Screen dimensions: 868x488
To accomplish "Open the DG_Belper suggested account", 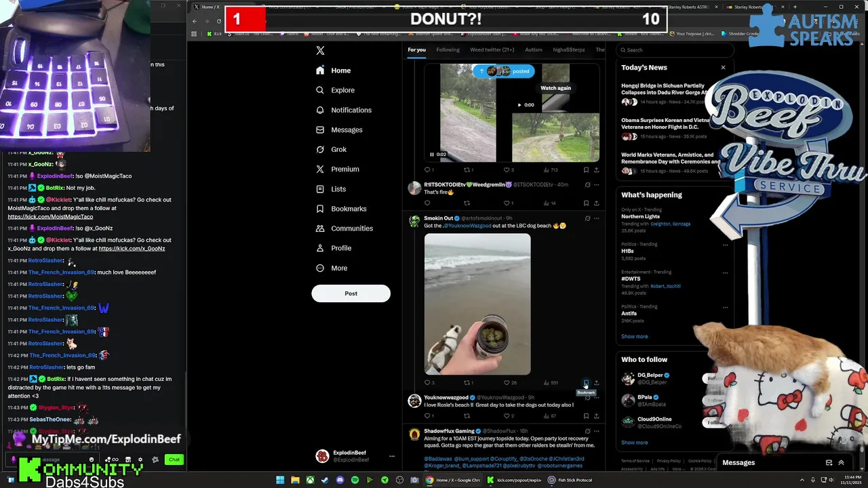I will (650, 375).
